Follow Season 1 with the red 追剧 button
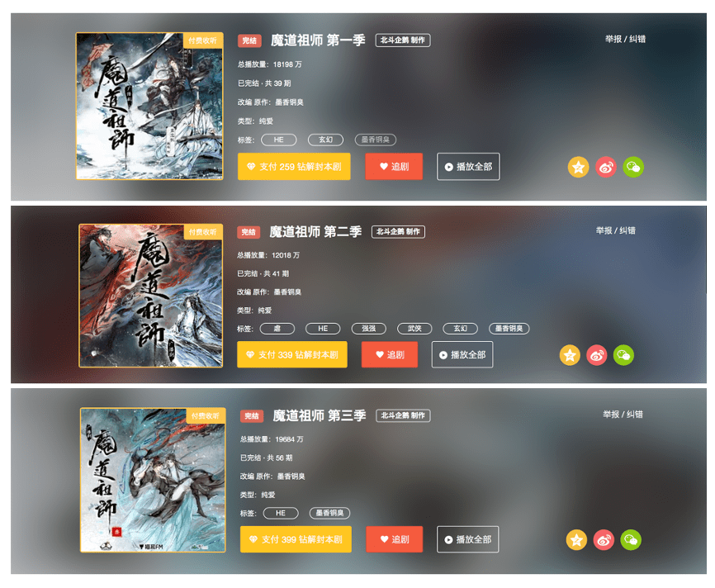Viewport: 715px width, 588px height. (394, 167)
